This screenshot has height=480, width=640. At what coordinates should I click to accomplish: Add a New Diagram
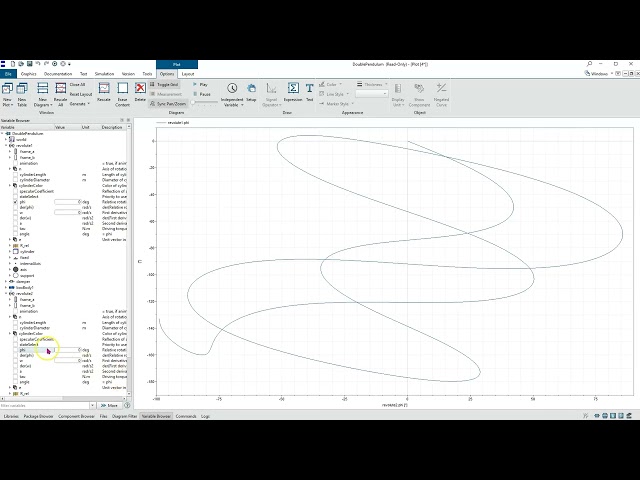click(x=42, y=94)
